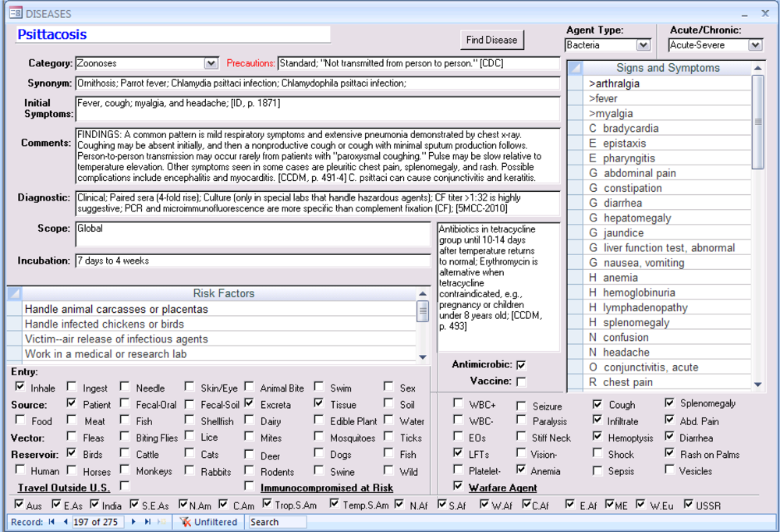Go to the first record
This screenshot has width=780, height=532.
51,522
